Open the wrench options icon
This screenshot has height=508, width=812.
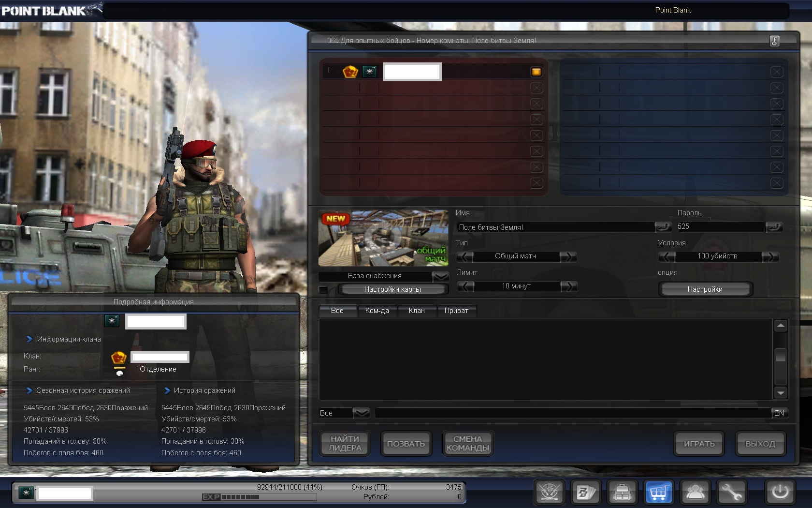731,493
